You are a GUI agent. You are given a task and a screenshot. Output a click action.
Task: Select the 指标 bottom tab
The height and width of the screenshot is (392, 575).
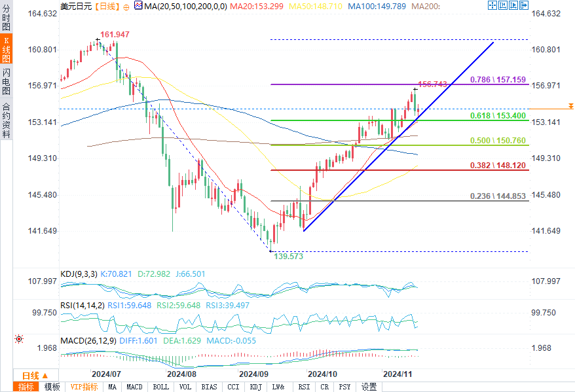coord(26,387)
